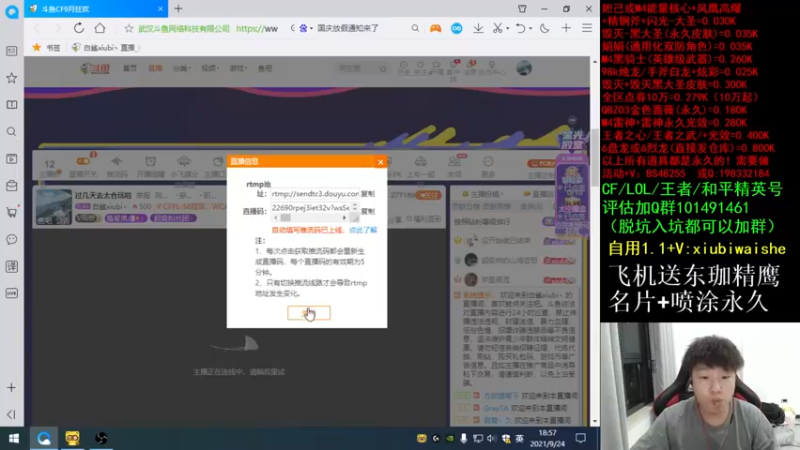This screenshot has height=450, width=800.
Task: Click the undo closed tab arrow icon
Action: pyautogui.click(x=520, y=29)
